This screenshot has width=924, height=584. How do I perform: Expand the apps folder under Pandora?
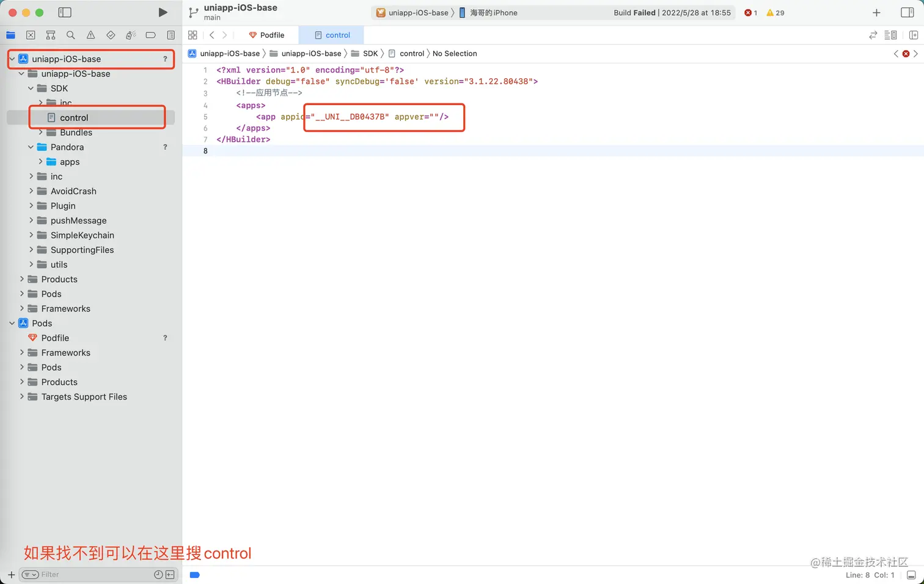click(x=40, y=162)
